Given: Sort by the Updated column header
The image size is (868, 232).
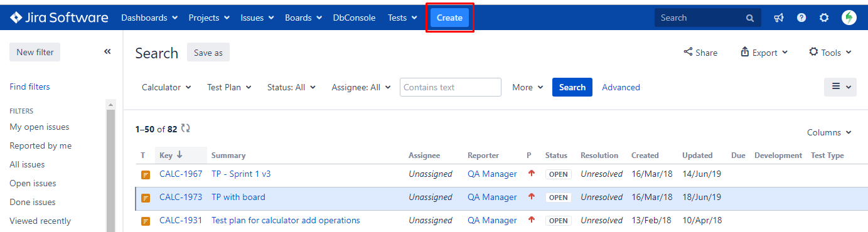Looking at the screenshot, I should (x=697, y=155).
